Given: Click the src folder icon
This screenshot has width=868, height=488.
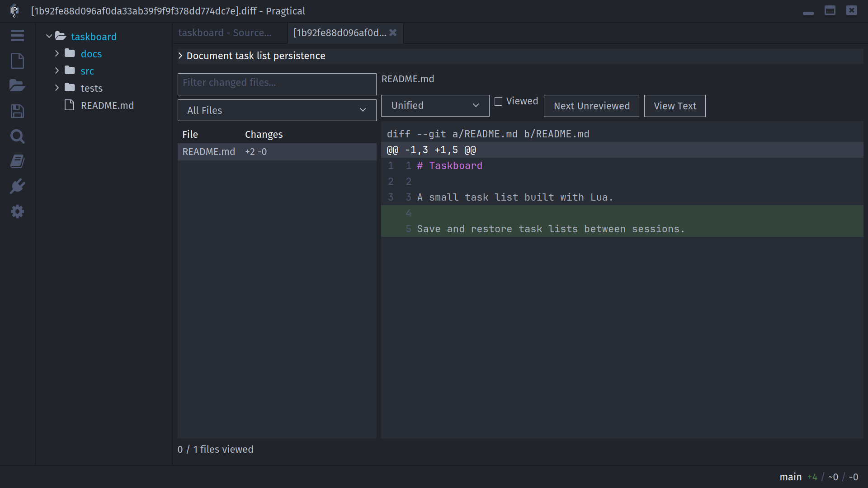Looking at the screenshot, I should click(70, 70).
